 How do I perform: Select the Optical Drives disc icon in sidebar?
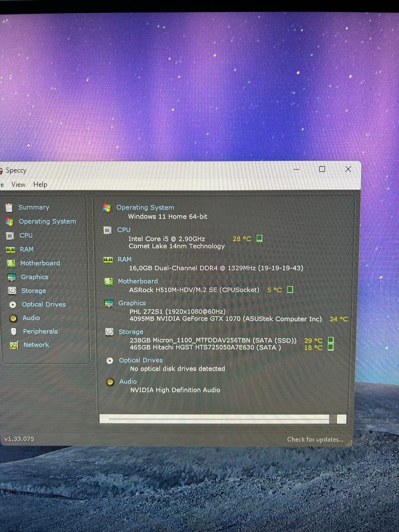[13, 305]
